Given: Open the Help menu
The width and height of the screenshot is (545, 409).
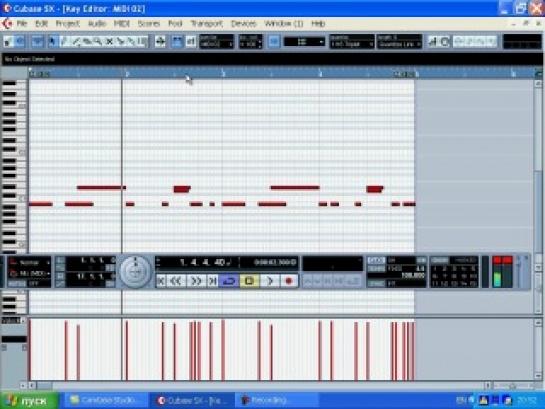Looking at the screenshot, I should pyautogui.click(x=318, y=24).
